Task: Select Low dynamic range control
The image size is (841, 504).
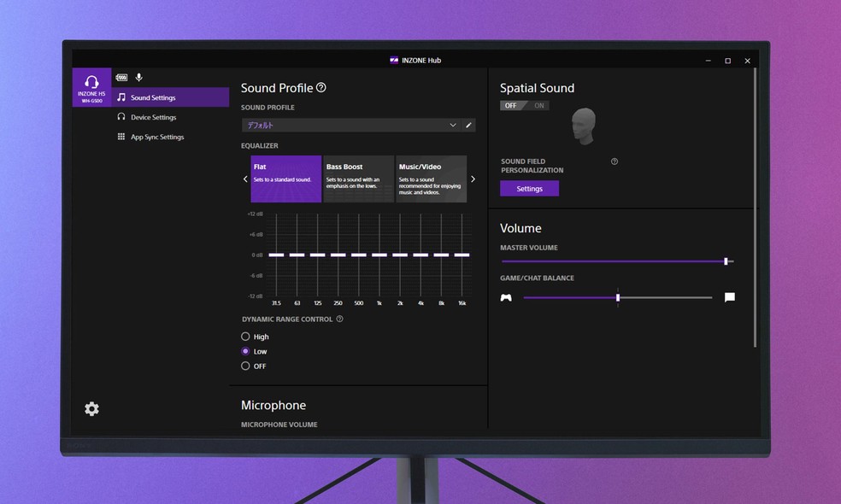Action: [245, 351]
